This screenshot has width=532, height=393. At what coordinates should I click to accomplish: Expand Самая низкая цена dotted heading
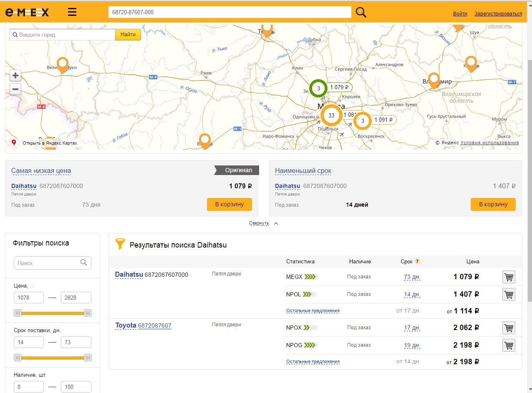coord(41,171)
